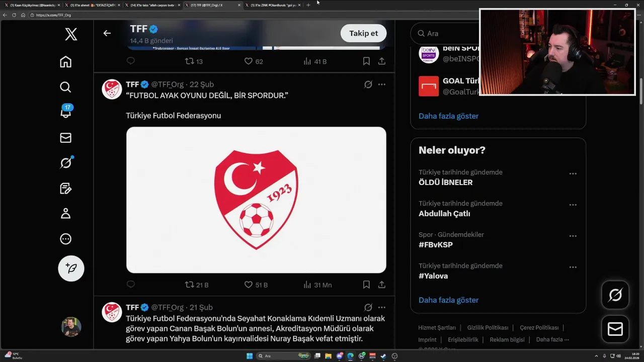Screen dimensions: 644x362
Task: Open Messages envelope in sidebar
Action: [65, 138]
